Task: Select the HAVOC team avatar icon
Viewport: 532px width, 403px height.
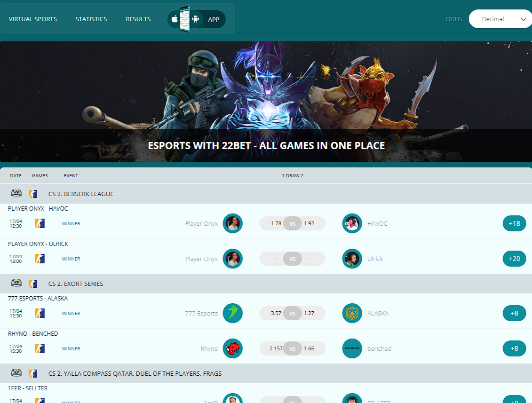Action: coord(352,223)
